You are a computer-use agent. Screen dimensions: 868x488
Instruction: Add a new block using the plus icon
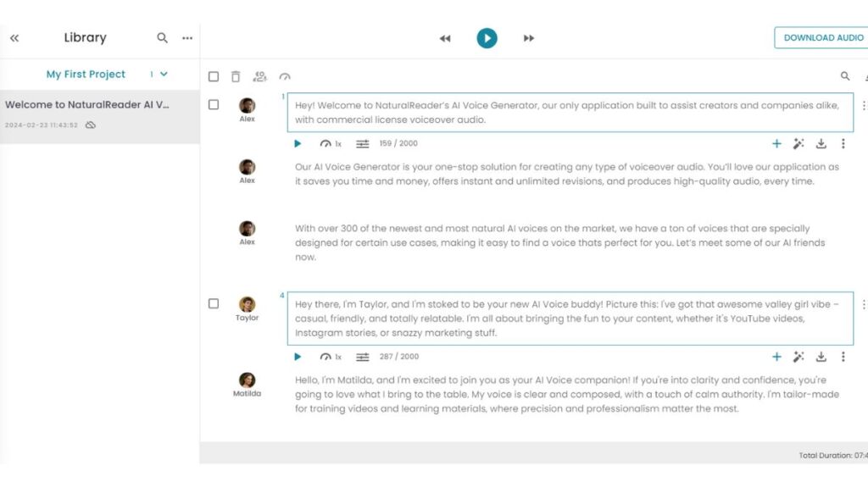776,143
